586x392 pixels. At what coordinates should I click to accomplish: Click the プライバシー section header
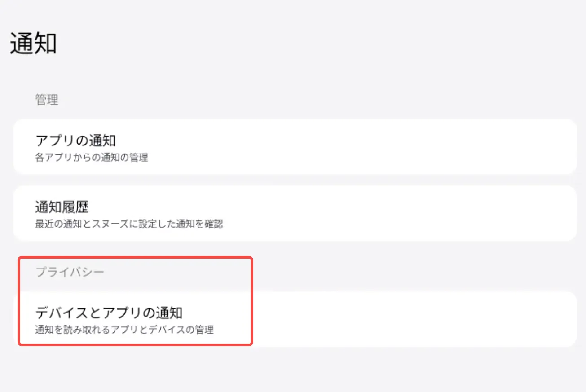tap(70, 272)
